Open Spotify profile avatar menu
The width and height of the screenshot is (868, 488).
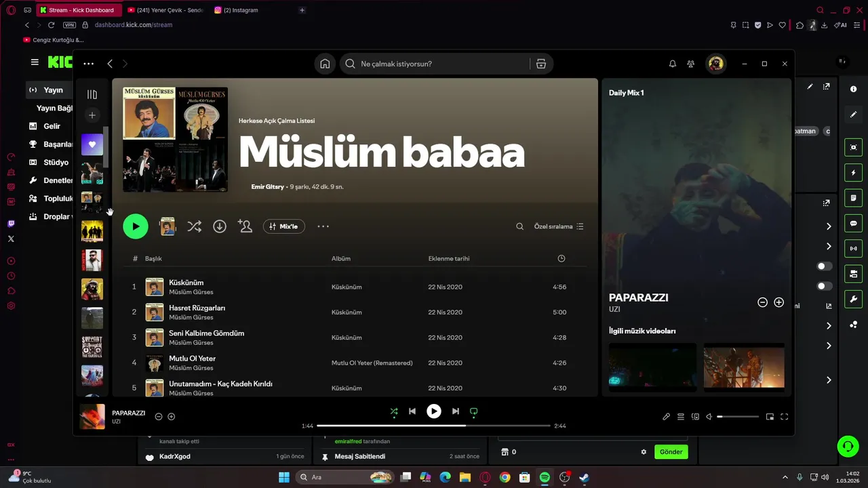pyautogui.click(x=715, y=64)
